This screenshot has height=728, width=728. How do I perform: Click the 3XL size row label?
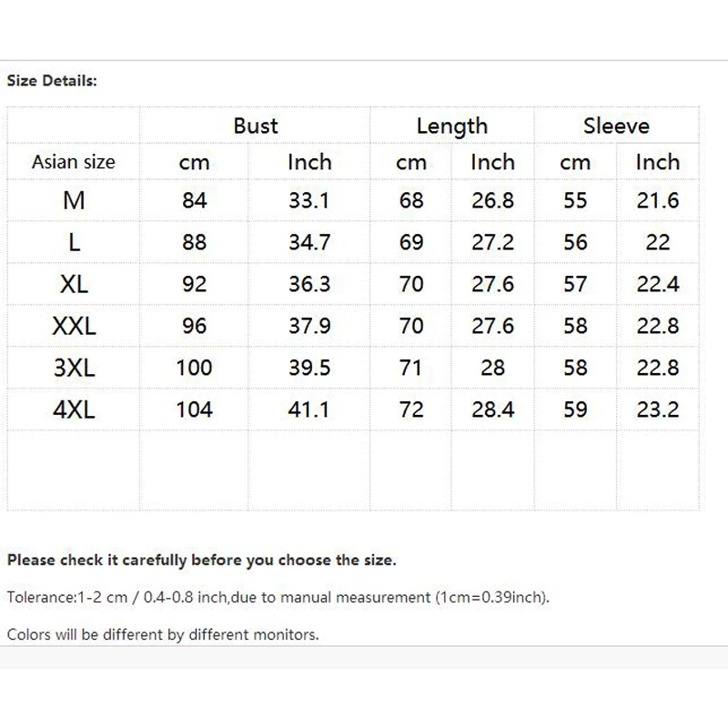tap(74, 368)
